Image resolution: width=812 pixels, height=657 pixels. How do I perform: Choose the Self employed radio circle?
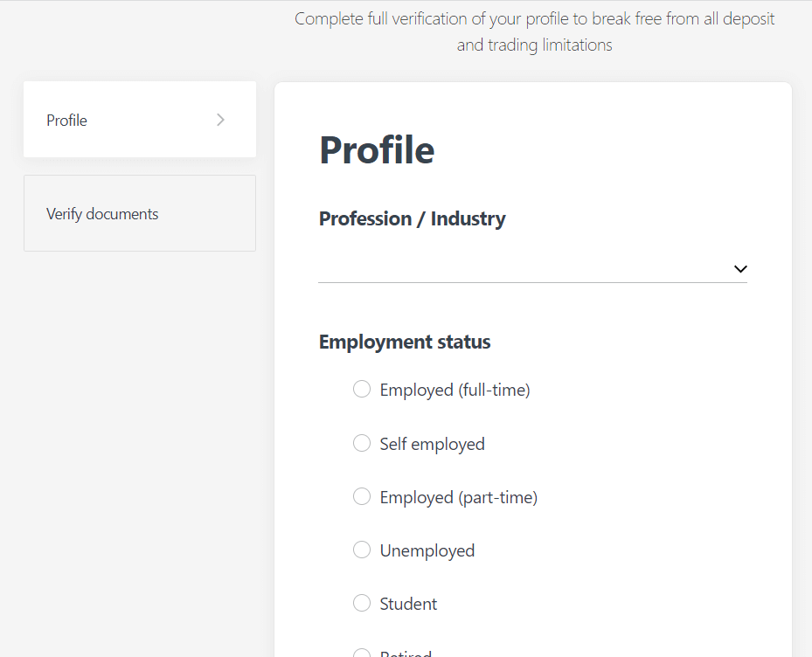click(x=362, y=443)
